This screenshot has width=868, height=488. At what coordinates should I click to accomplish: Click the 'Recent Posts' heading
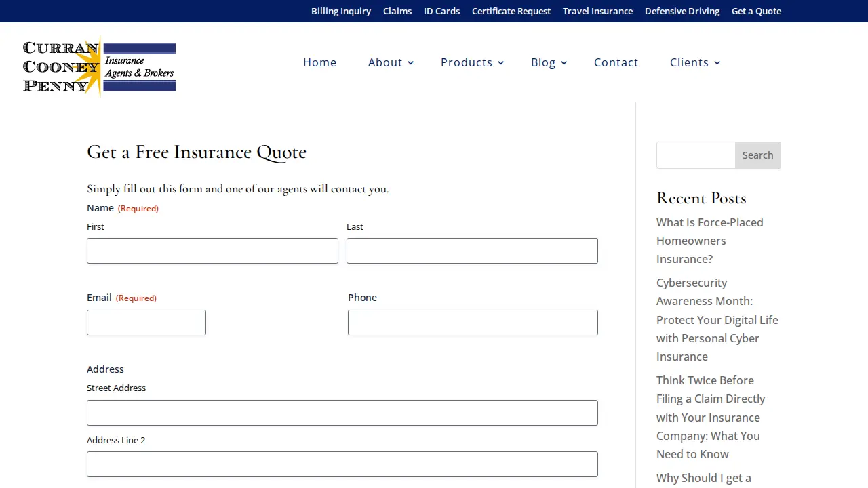point(701,198)
